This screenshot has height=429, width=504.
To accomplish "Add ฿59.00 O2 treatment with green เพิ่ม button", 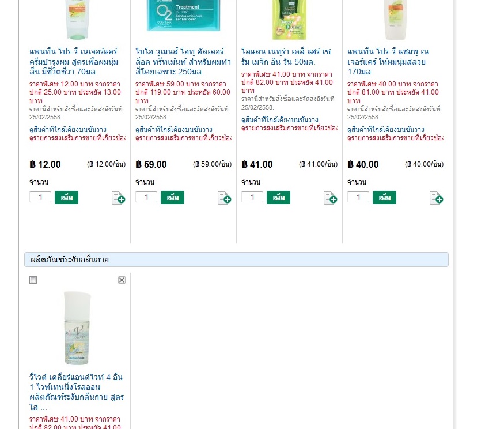I will click(173, 197).
